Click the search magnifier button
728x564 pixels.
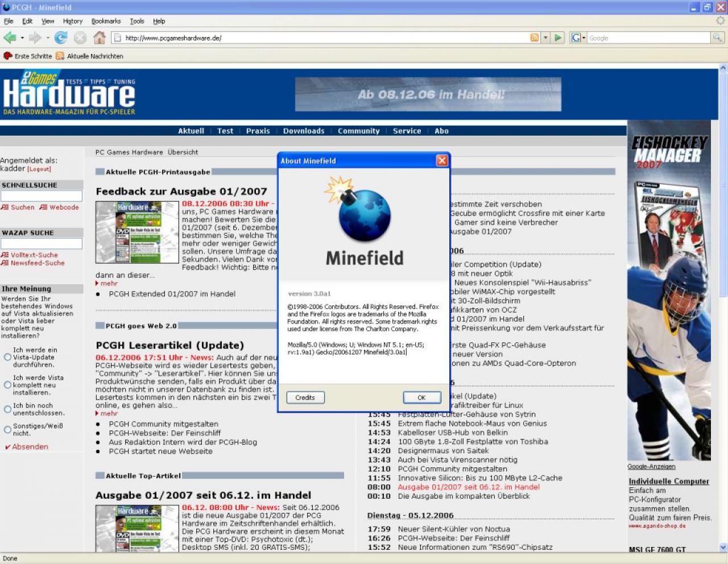[x=718, y=38]
